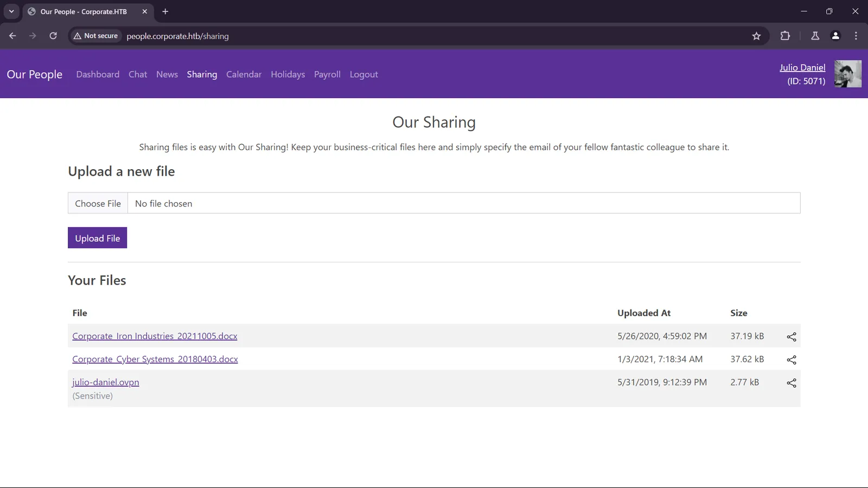
Task: Download Corporate_Cyber Systems_20180403.docx
Action: (155, 359)
